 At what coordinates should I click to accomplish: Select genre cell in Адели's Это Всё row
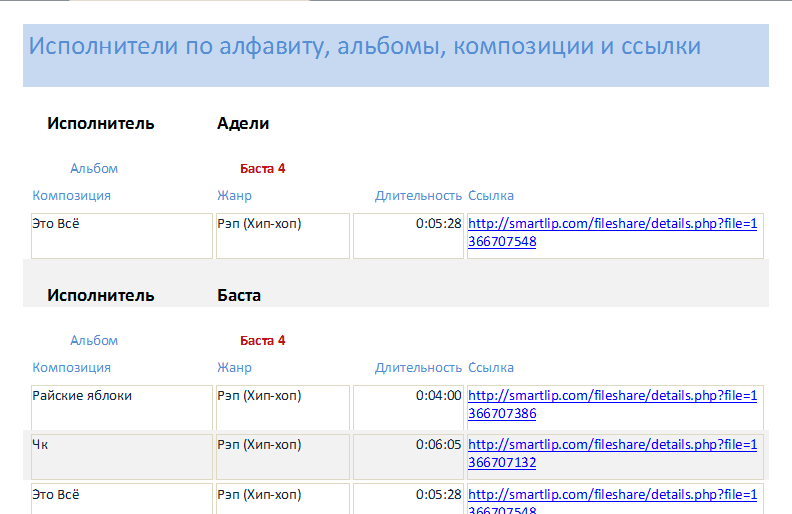(x=283, y=236)
